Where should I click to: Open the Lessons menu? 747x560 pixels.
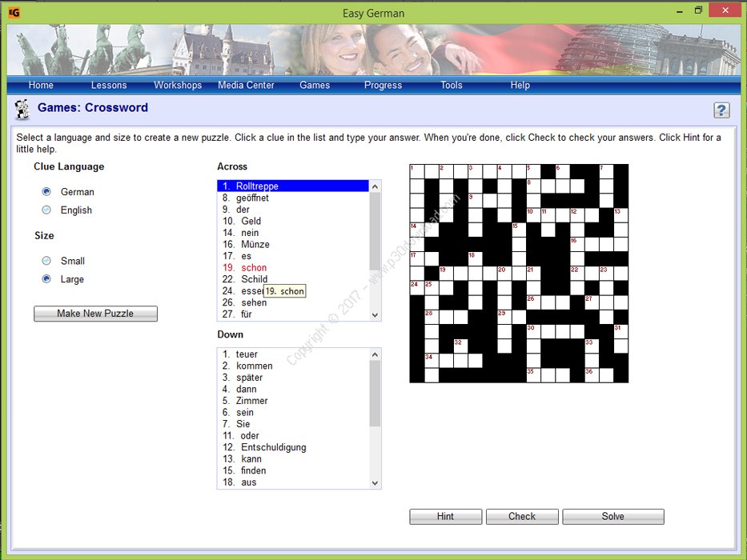109,86
